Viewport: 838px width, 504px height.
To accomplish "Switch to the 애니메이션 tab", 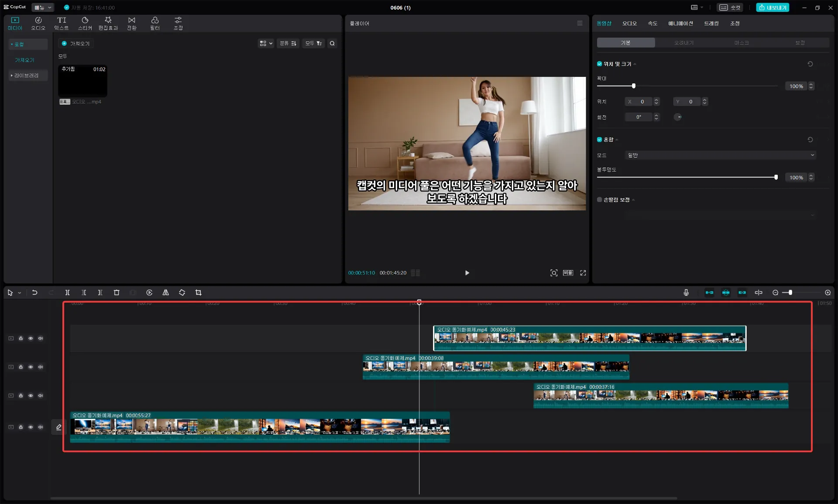I will [x=680, y=23].
